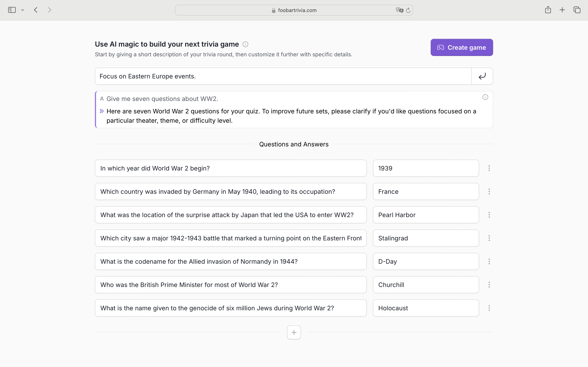Add a new question with the plus button
The height and width of the screenshot is (367, 588).
pos(294,332)
